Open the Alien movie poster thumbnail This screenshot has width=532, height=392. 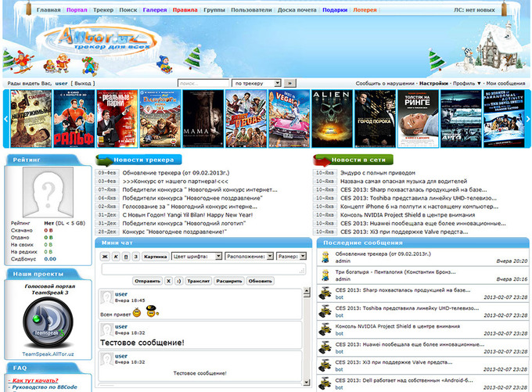click(x=331, y=118)
